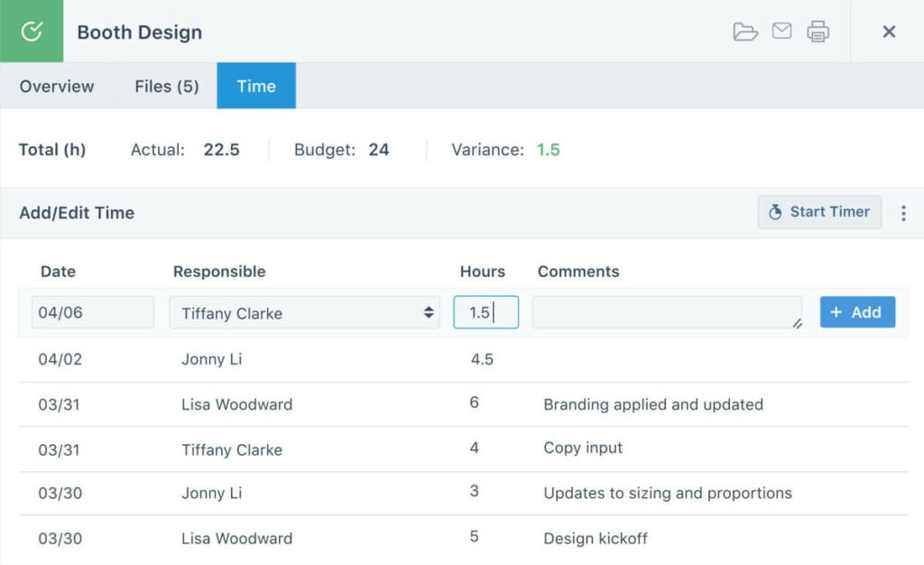The image size is (924, 565).
Task: Open the three-dot more options menu
Action: coord(903,213)
